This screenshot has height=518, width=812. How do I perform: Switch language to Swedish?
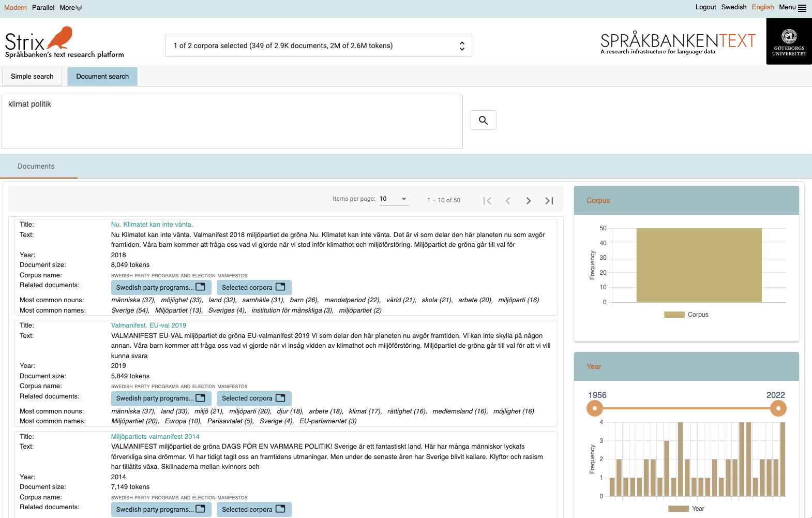coord(734,7)
